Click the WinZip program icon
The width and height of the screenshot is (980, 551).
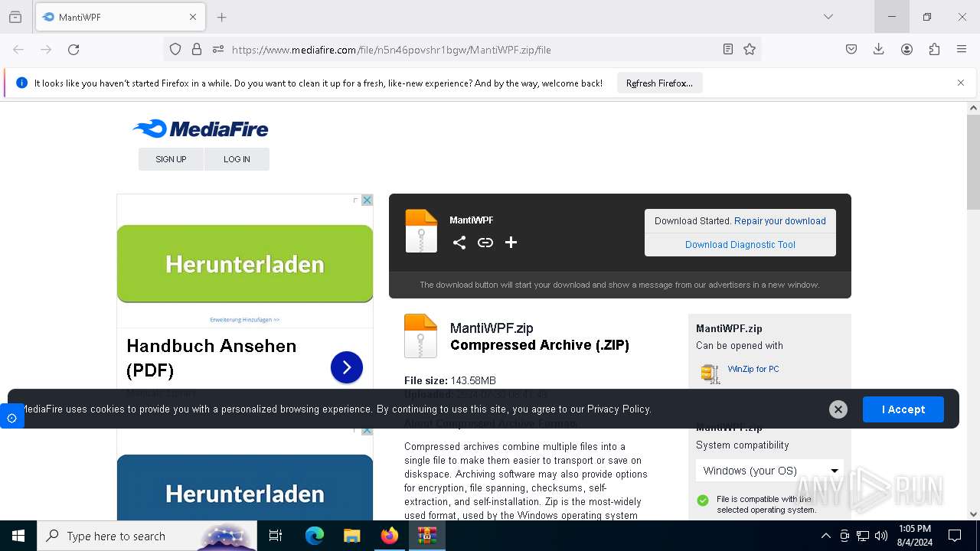click(710, 373)
